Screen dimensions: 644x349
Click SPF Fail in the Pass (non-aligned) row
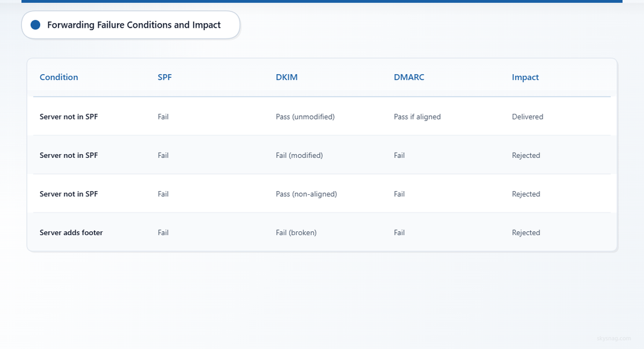tap(163, 194)
